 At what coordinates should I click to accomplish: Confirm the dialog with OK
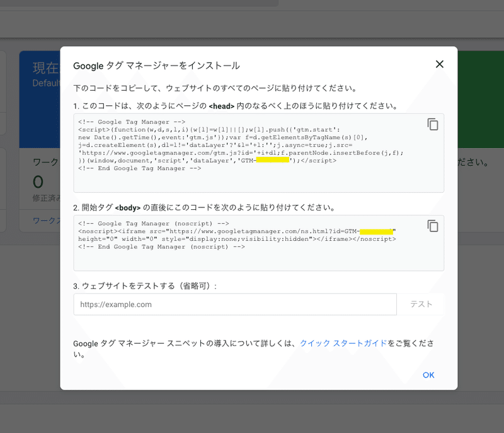pyautogui.click(x=428, y=375)
